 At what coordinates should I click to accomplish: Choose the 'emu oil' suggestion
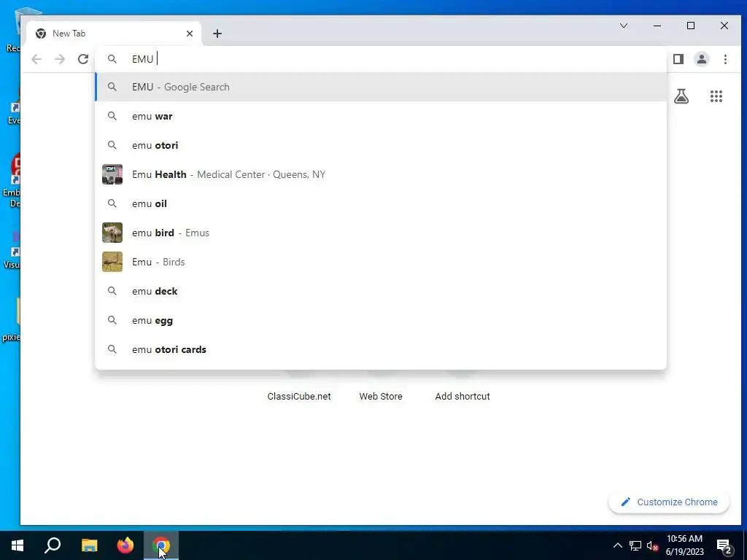[381, 203]
